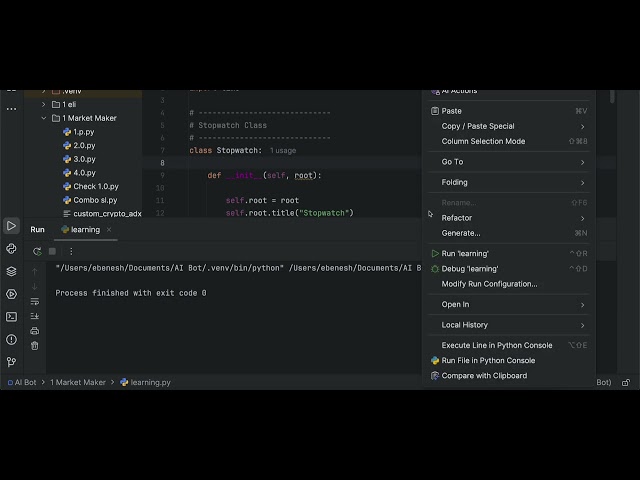Image resolution: width=640 pixels, height=480 pixels.
Task: Click the Run panel title label
Action: pyautogui.click(x=37, y=229)
